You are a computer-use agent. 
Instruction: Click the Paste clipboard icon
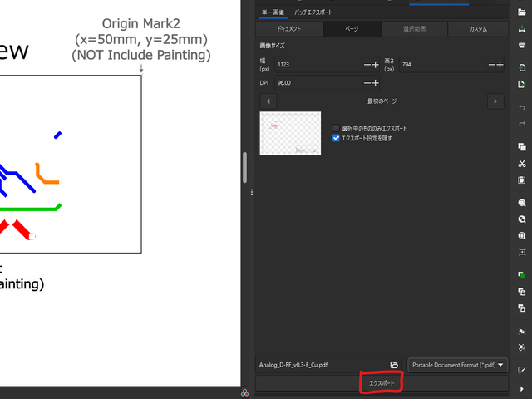pyautogui.click(x=521, y=180)
